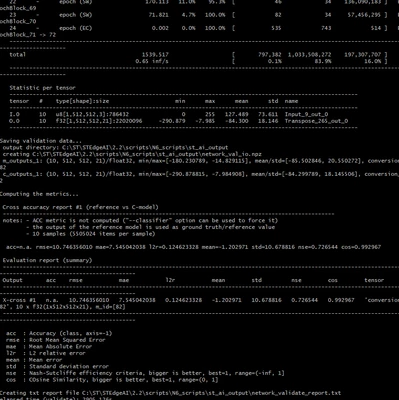Click the "output directory:" path line
399x400 pixels.
[x=115, y=148]
